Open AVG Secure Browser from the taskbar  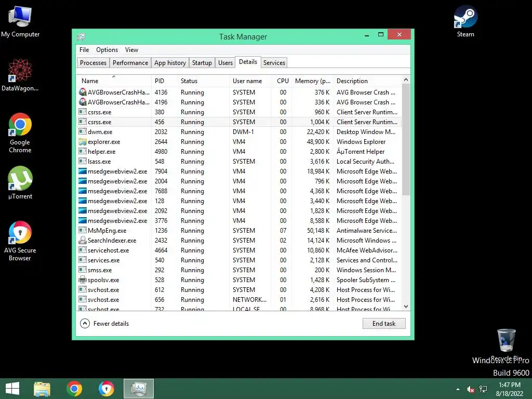point(106,389)
